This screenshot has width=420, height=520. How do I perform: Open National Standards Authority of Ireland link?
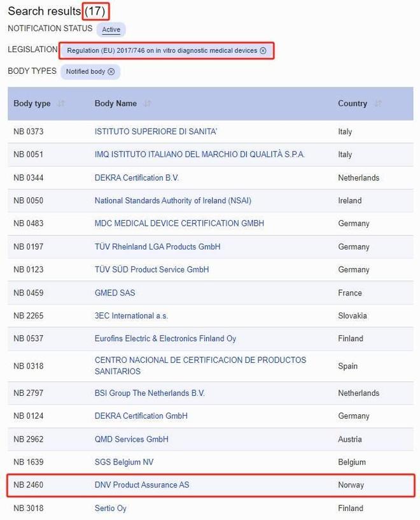[172, 200]
